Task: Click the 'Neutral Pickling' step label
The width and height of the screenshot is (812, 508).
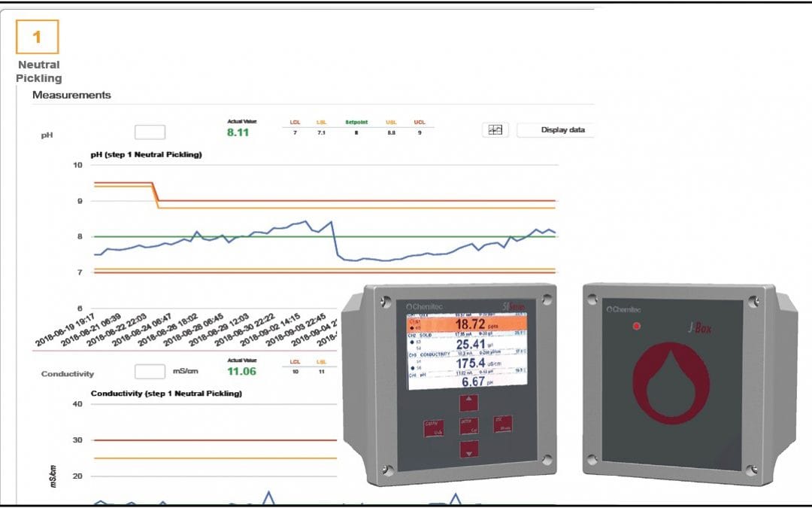Action: coord(39,71)
